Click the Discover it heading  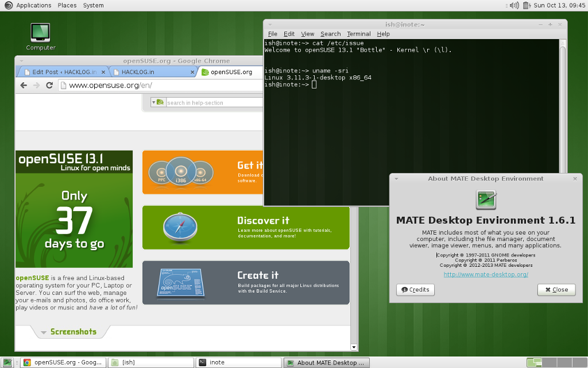pos(263,220)
